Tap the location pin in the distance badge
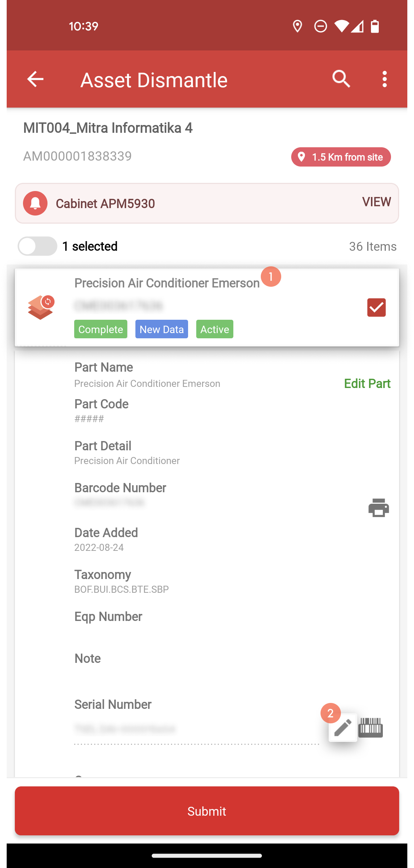 [302, 157]
